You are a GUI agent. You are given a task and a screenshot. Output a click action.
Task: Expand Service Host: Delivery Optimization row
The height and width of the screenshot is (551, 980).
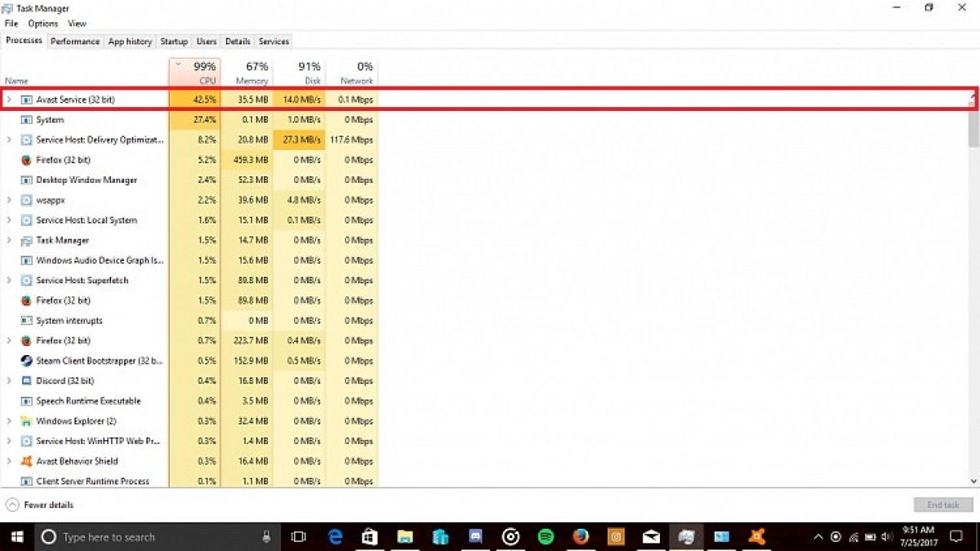pos(8,140)
